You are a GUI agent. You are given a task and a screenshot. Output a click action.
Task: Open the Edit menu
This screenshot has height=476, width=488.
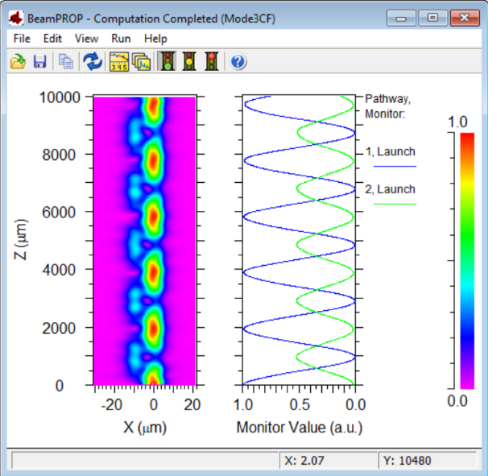(x=52, y=39)
